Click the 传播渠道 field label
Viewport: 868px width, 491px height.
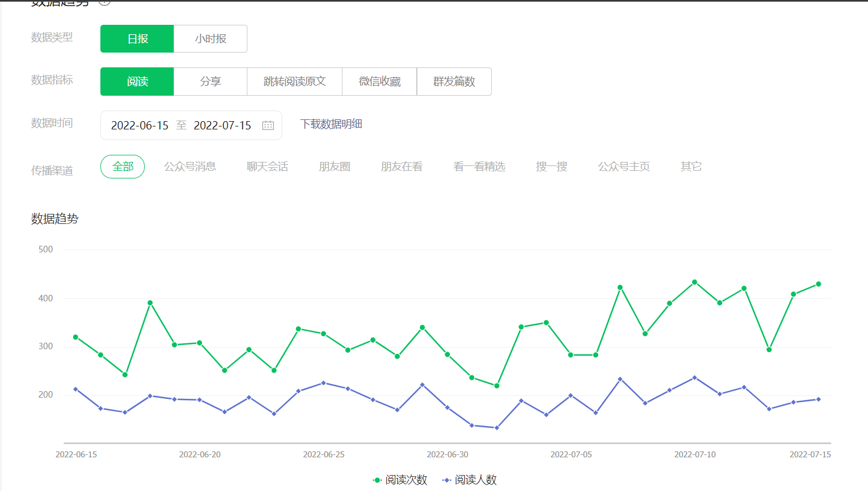[x=52, y=171]
